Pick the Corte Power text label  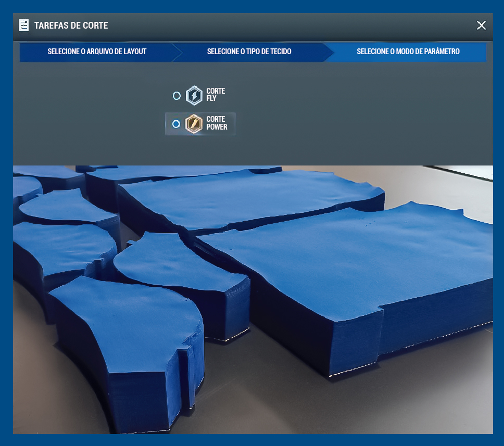217,123
